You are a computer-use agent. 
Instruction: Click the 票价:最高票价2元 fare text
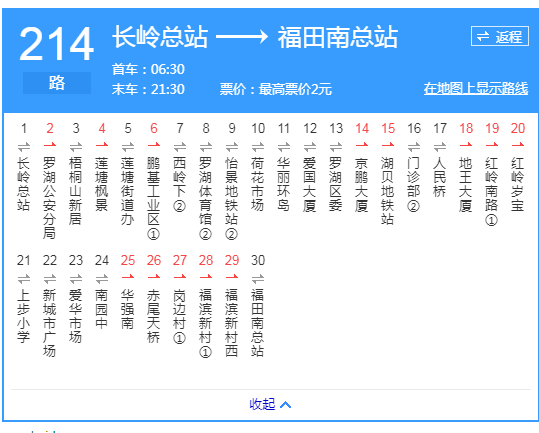click(x=276, y=89)
